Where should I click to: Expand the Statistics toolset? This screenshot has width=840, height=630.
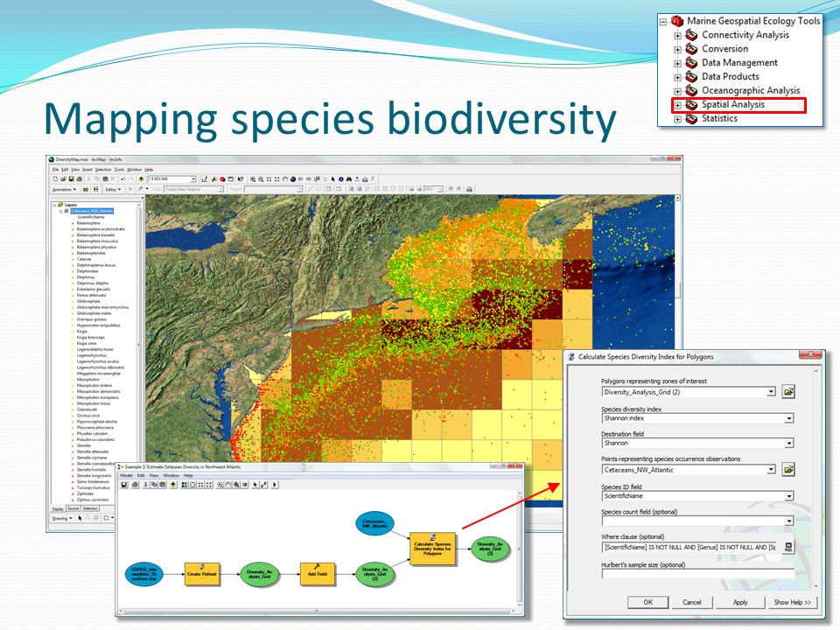(x=677, y=120)
